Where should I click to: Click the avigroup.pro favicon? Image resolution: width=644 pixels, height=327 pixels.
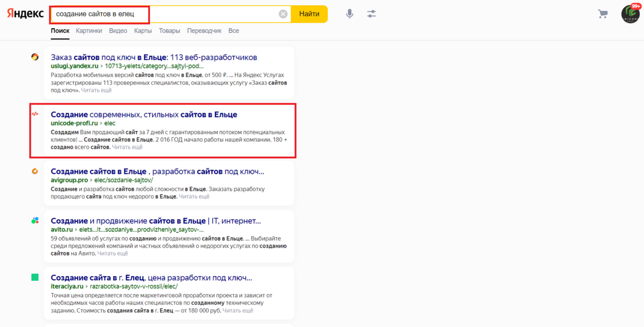(x=35, y=171)
